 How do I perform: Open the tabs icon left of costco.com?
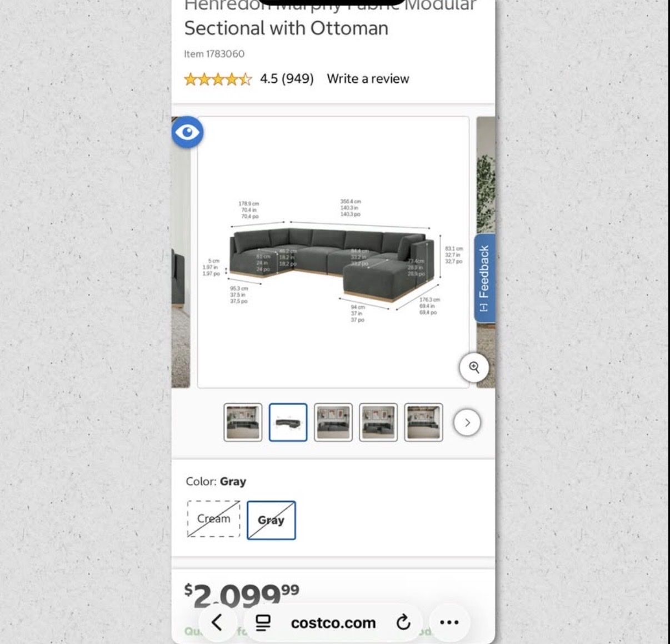coord(263,623)
